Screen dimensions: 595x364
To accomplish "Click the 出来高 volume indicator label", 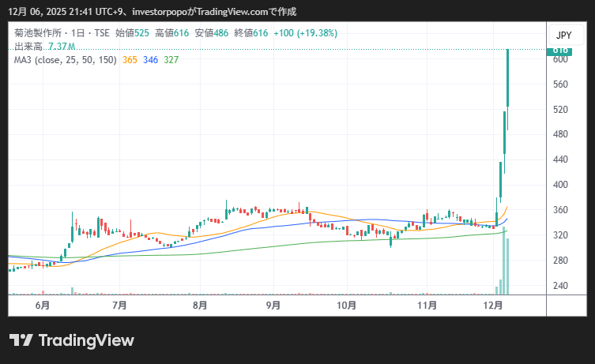I will click(28, 47).
